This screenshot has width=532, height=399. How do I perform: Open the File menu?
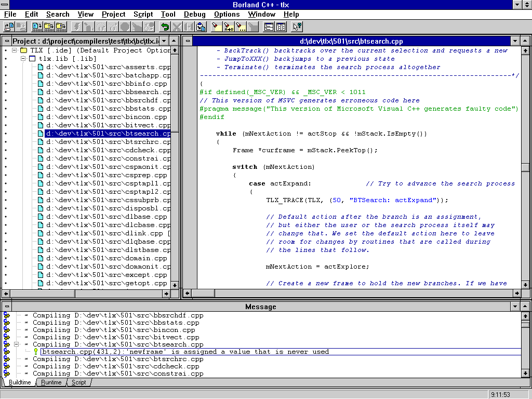coord(10,14)
